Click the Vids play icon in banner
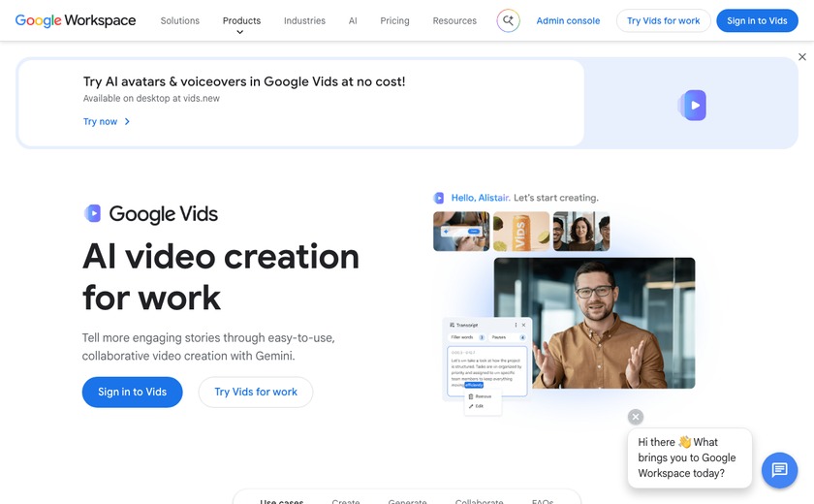Image resolution: width=814 pixels, height=504 pixels. click(x=692, y=106)
